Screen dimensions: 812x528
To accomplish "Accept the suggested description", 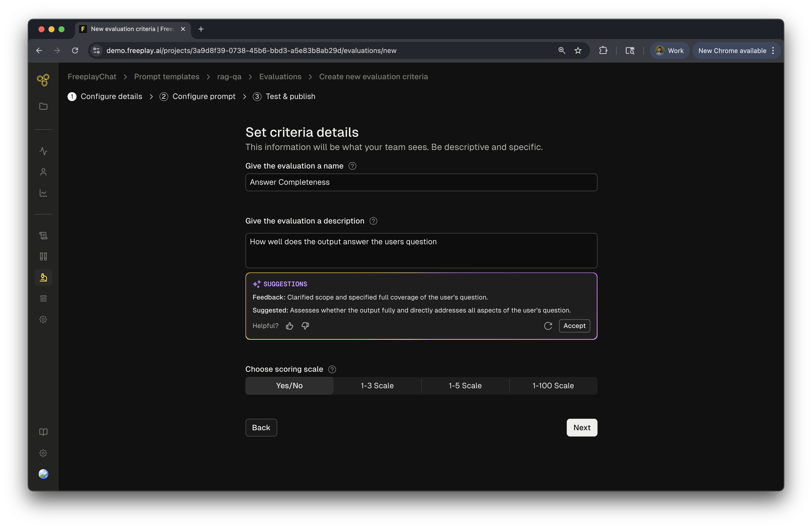I will point(574,326).
